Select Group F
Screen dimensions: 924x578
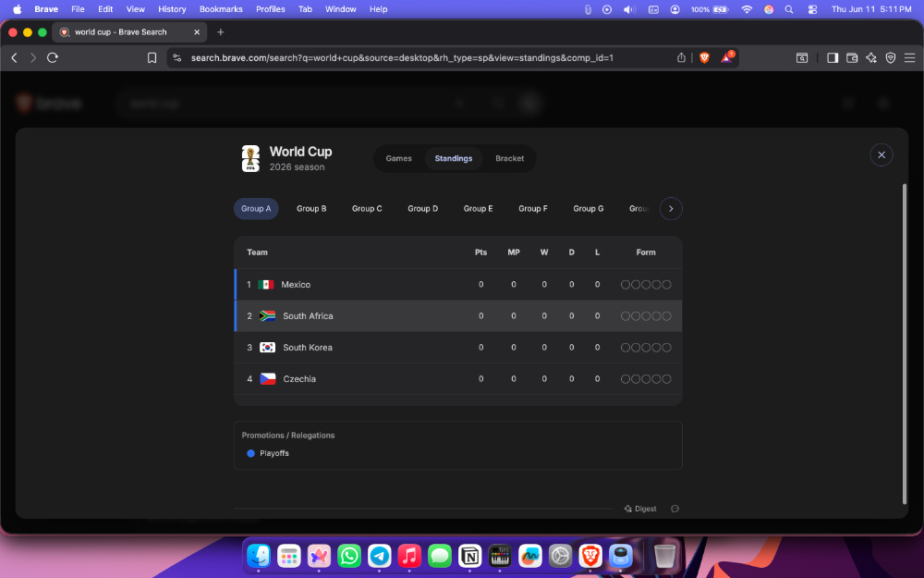click(x=533, y=209)
